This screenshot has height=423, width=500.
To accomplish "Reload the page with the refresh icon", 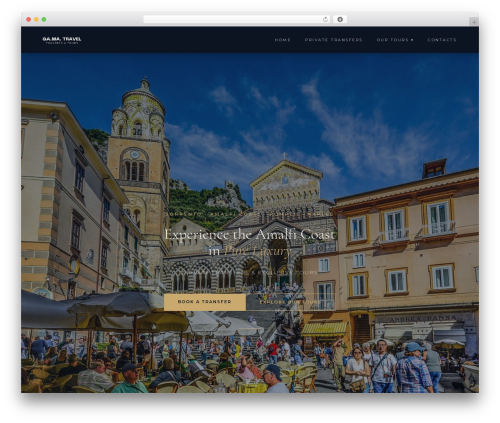I will (325, 19).
